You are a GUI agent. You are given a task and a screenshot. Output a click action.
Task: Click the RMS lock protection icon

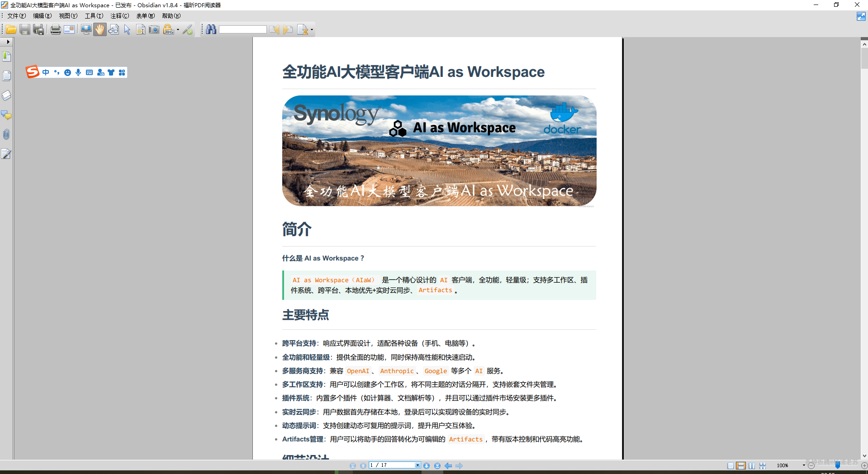pyautogui.click(x=169, y=30)
